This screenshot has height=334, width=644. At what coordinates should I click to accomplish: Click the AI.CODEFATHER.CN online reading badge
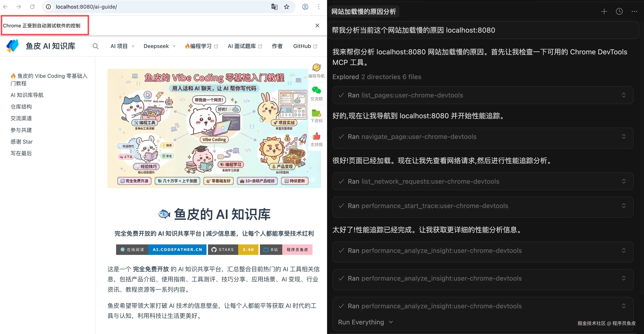pos(177,250)
